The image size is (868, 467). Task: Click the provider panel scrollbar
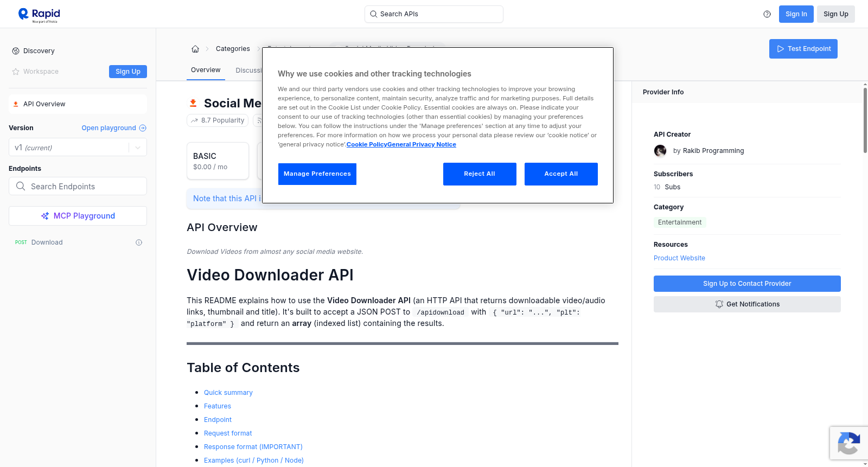pyautogui.click(x=865, y=120)
